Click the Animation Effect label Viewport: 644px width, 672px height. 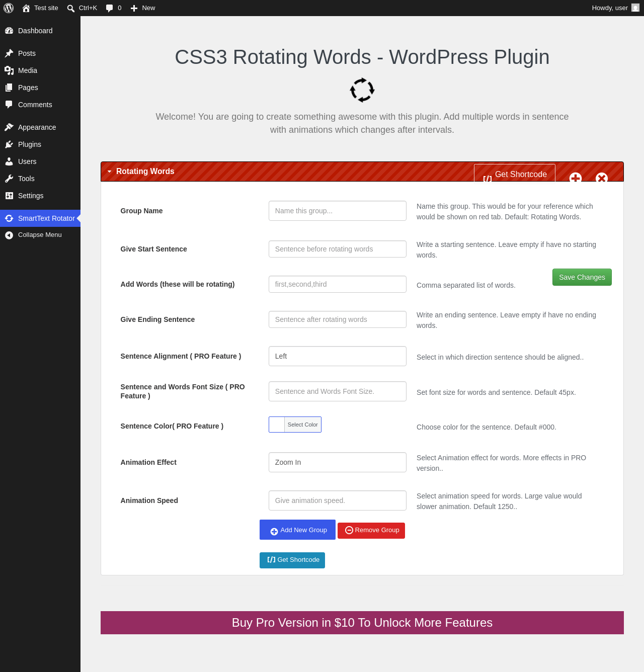(148, 462)
